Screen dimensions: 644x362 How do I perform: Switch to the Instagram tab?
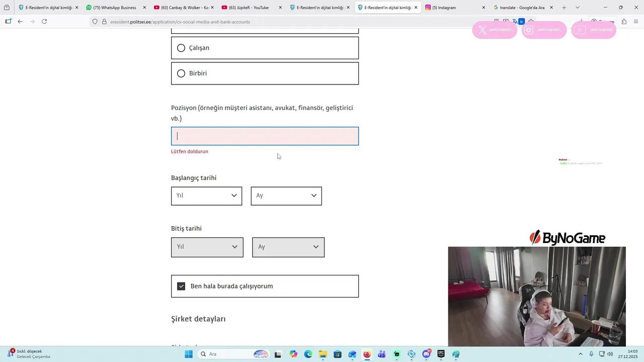coord(454,8)
